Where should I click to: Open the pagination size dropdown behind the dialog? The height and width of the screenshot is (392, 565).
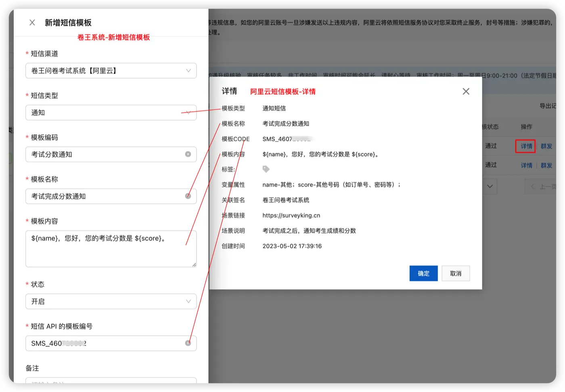[490, 187]
